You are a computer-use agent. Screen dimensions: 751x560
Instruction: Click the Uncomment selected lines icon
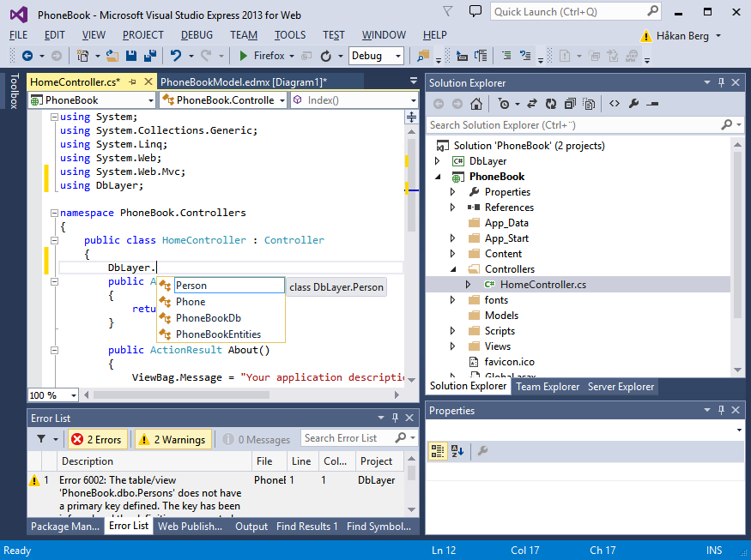click(x=525, y=56)
